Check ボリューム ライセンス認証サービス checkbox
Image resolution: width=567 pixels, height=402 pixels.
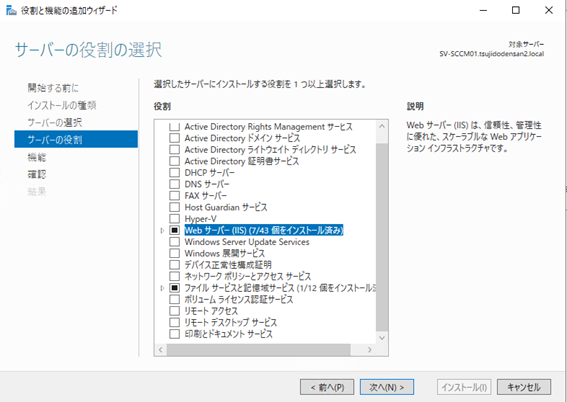(x=175, y=300)
